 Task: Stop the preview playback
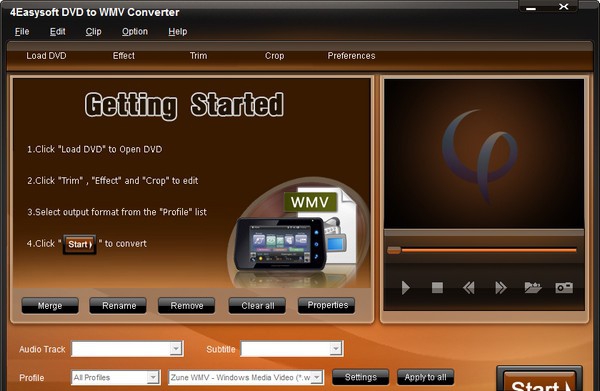point(437,287)
